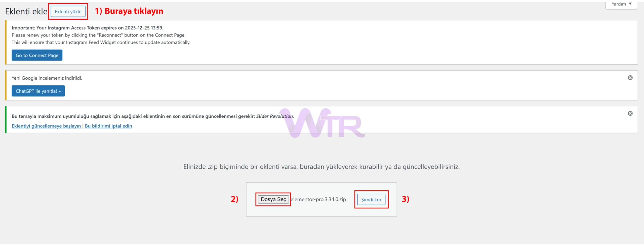This screenshot has height=246, width=644.
Task: Close the Slider Revolution update notice
Action: coord(630,113)
